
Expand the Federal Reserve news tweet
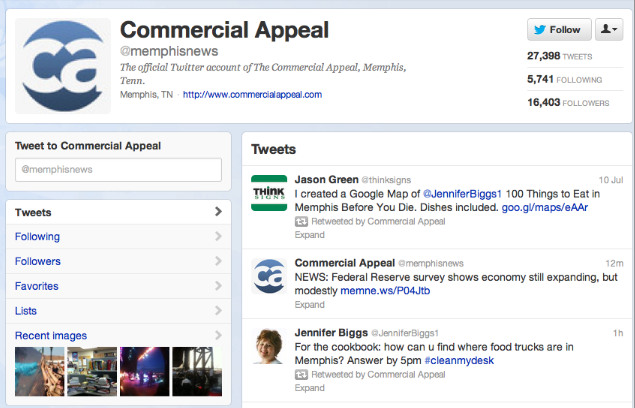click(309, 305)
